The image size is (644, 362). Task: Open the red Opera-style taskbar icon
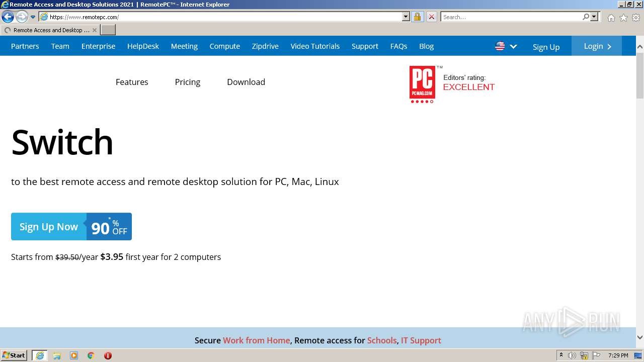pos(108,355)
